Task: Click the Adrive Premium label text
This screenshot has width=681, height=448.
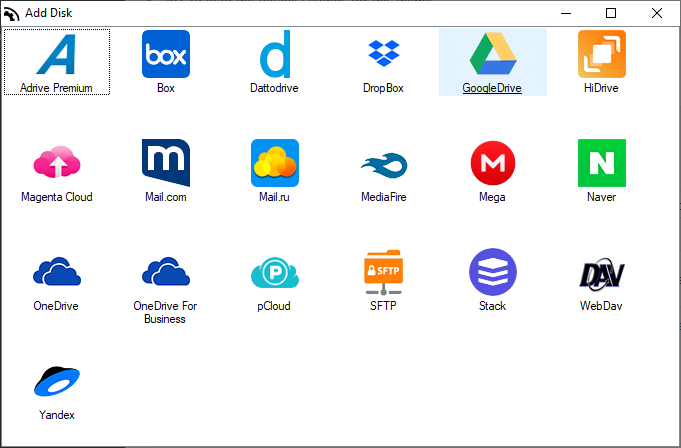Action: [56, 88]
